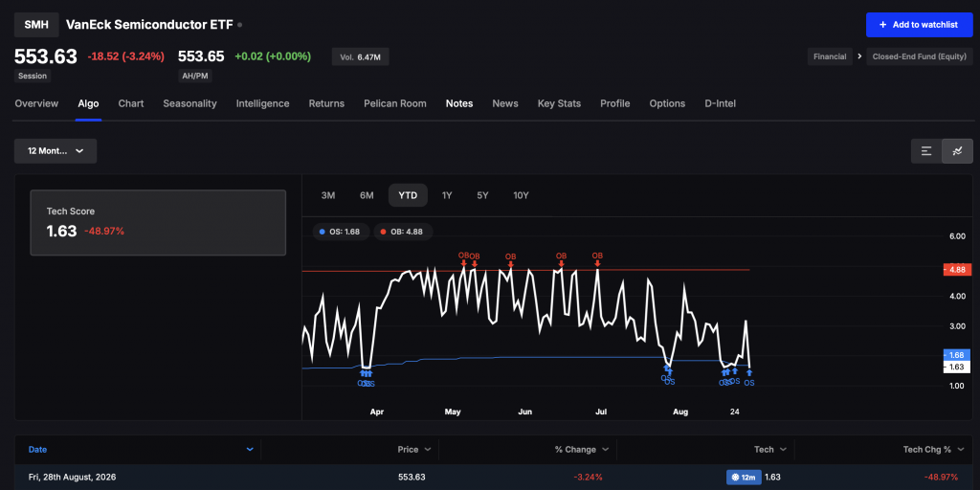
Task: Toggle the OB: 4.88 legend series
Action: pos(403,232)
